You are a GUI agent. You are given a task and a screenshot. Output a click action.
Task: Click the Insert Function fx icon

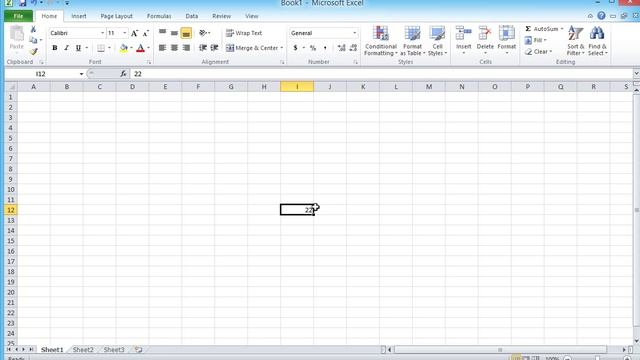click(123, 74)
